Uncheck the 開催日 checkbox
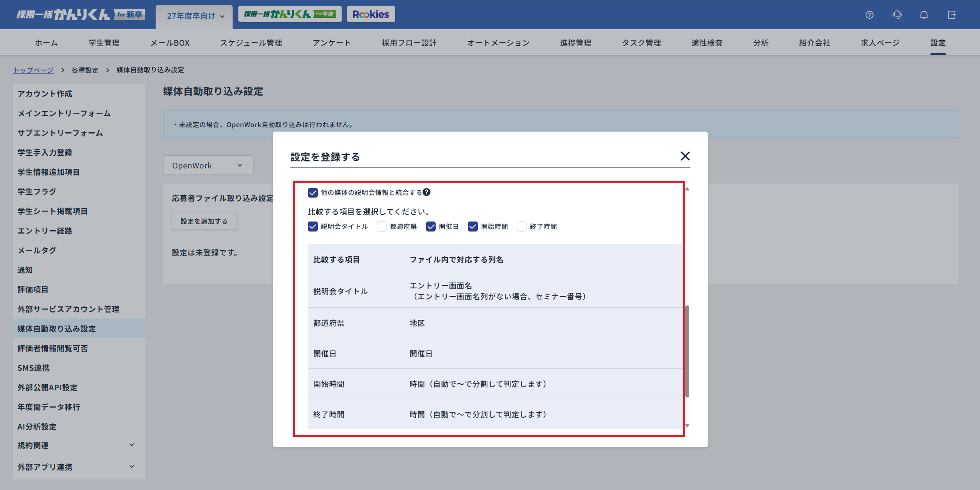The image size is (980, 490). click(431, 227)
